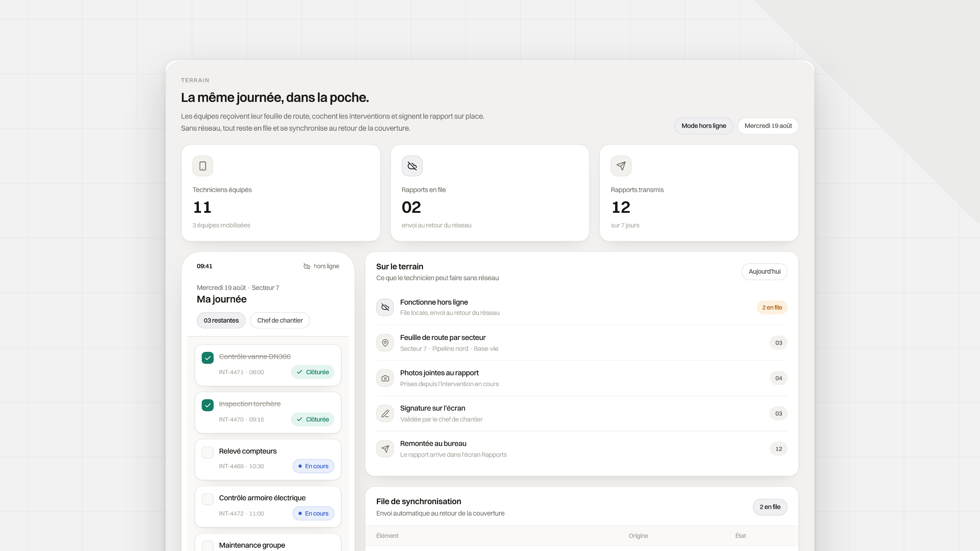Screen dimensions: 980x551
Task: Click the 3 équipes mobilisées caption
Action: point(221,225)
